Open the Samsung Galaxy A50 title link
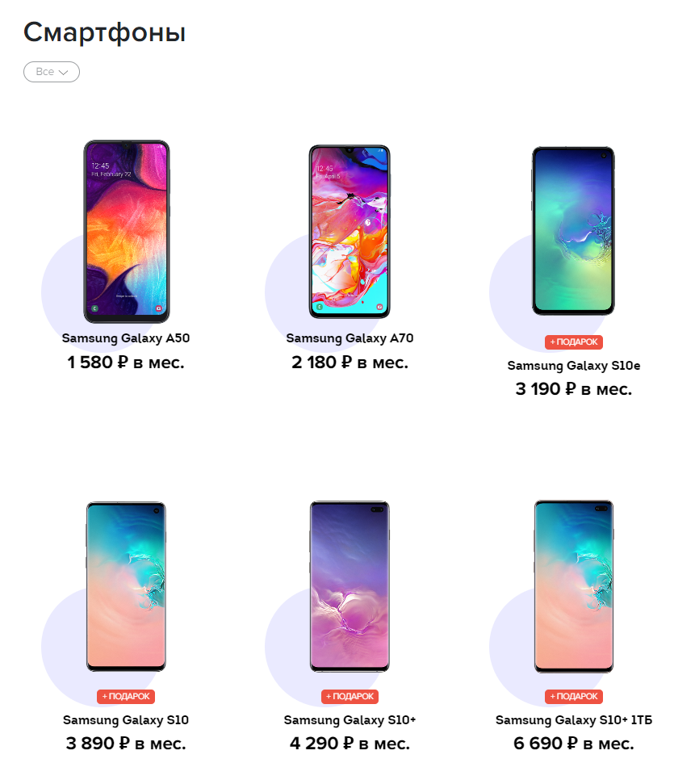 126,338
